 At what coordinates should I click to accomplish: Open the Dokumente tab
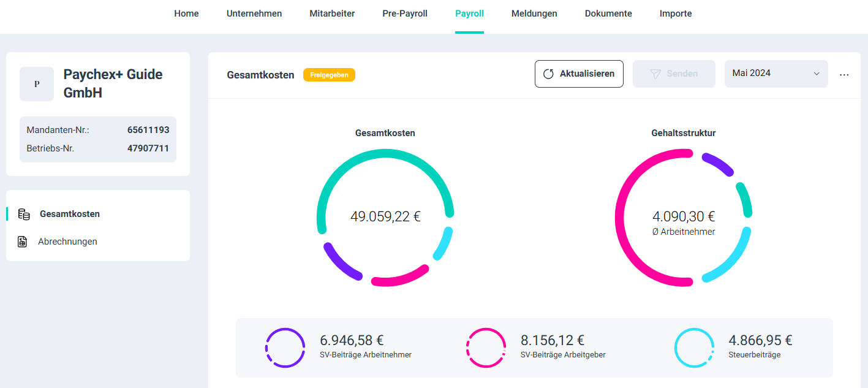coord(608,13)
